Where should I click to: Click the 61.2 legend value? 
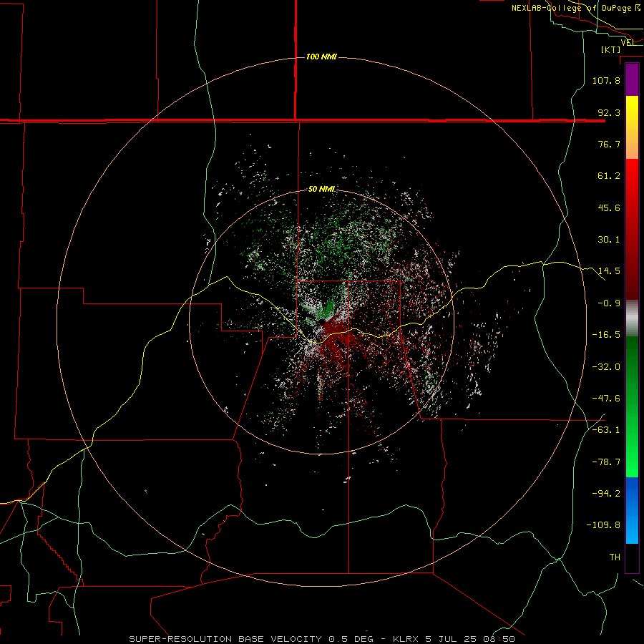609,176
